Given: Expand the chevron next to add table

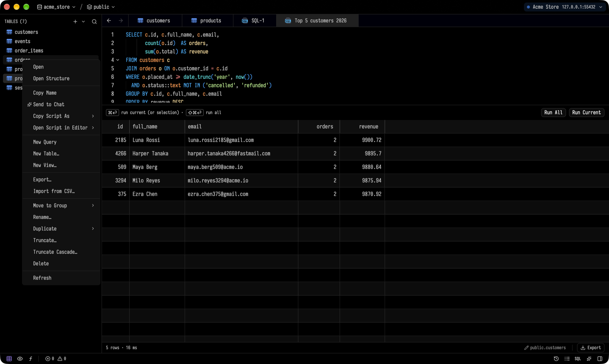Looking at the screenshot, I should pyautogui.click(x=83, y=22).
